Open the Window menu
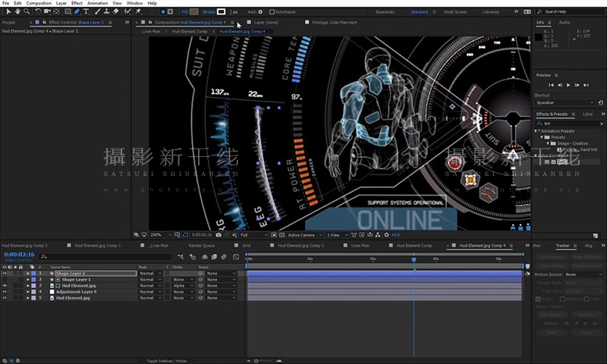 135,3
